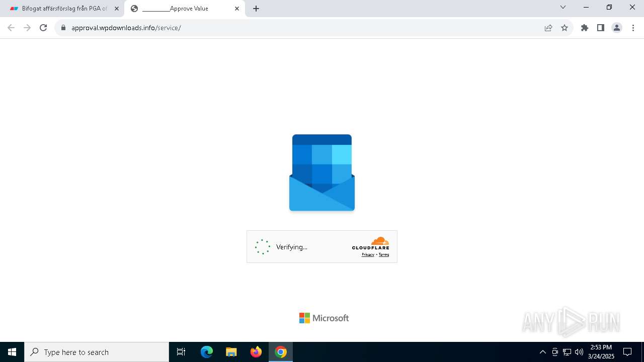Select the Chrome taskbar icon
This screenshot has width=644, height=362.
point(281,352)
